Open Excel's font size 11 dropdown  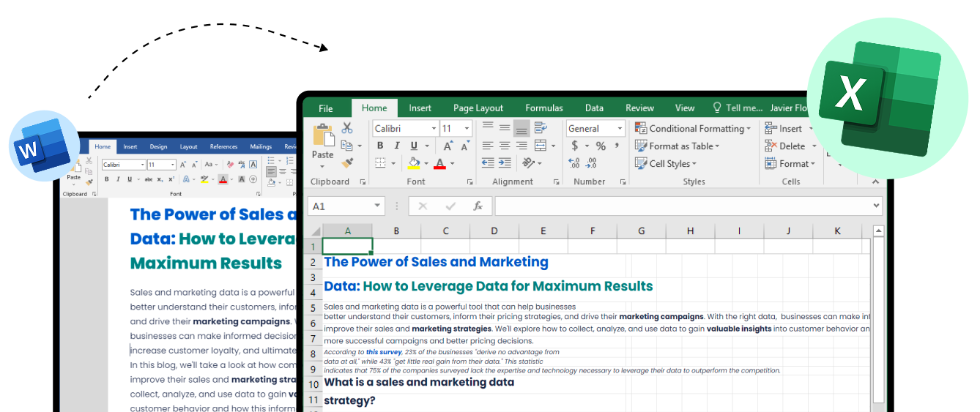click(467, 128)
